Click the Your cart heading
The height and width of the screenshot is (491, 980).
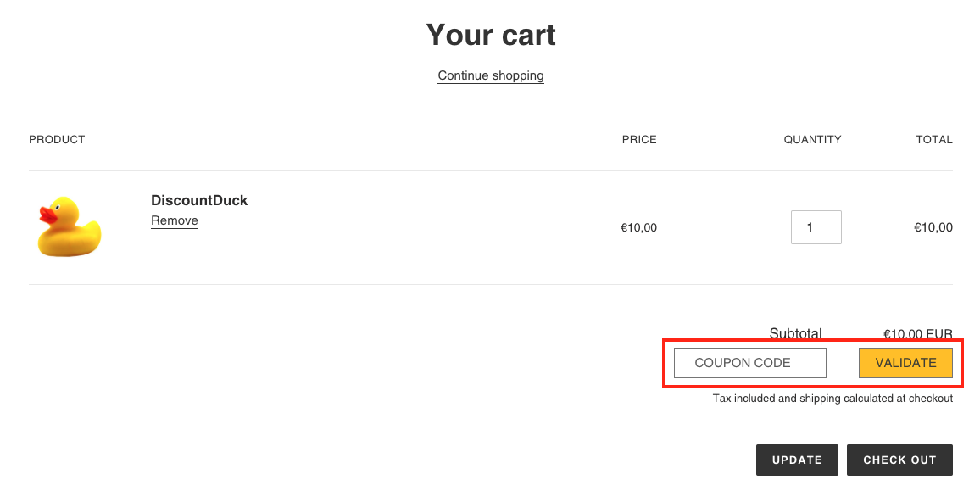[491, 35]
